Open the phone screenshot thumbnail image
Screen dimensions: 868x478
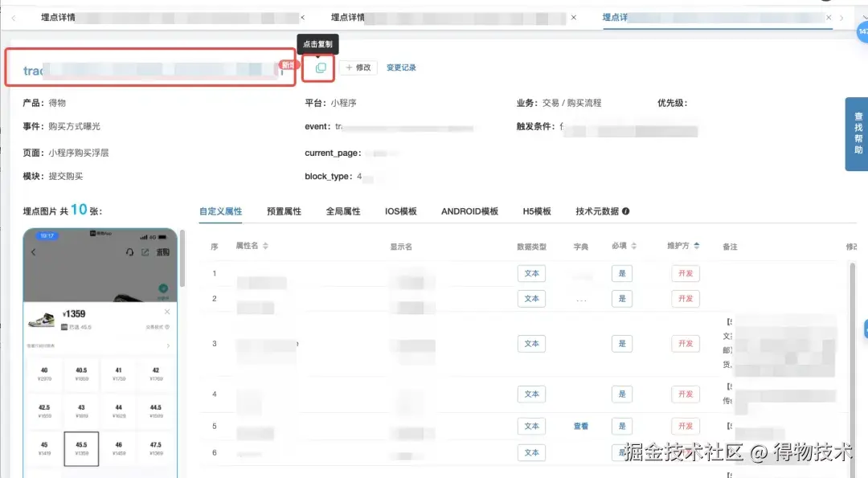[x=100, y=353]
